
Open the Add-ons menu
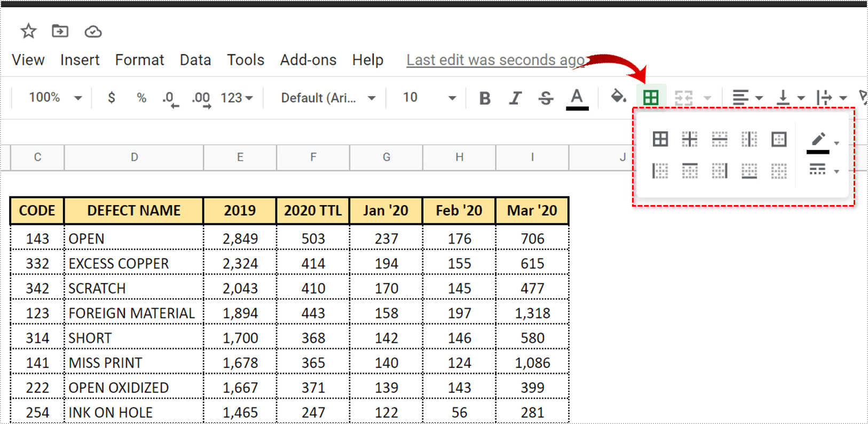click(308, 60)
